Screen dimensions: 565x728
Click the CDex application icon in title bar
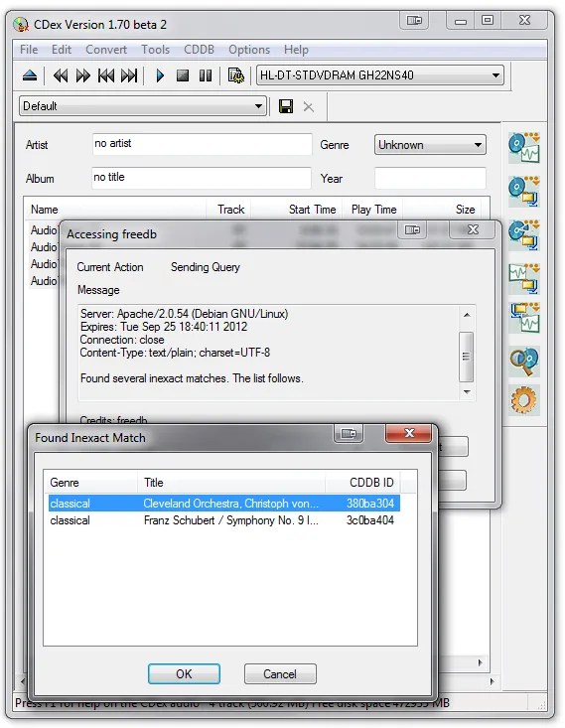(21, 24)
